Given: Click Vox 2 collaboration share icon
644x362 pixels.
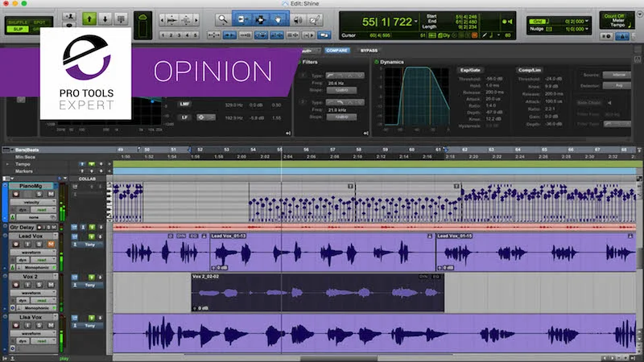Looking at the screenshot, I should pyautogui.click(x=74, y=278).
